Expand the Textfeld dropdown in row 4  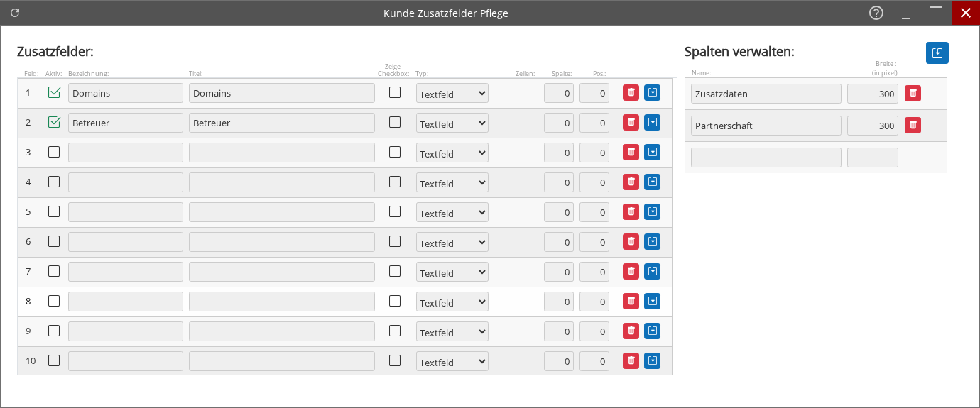coord(452,183)
